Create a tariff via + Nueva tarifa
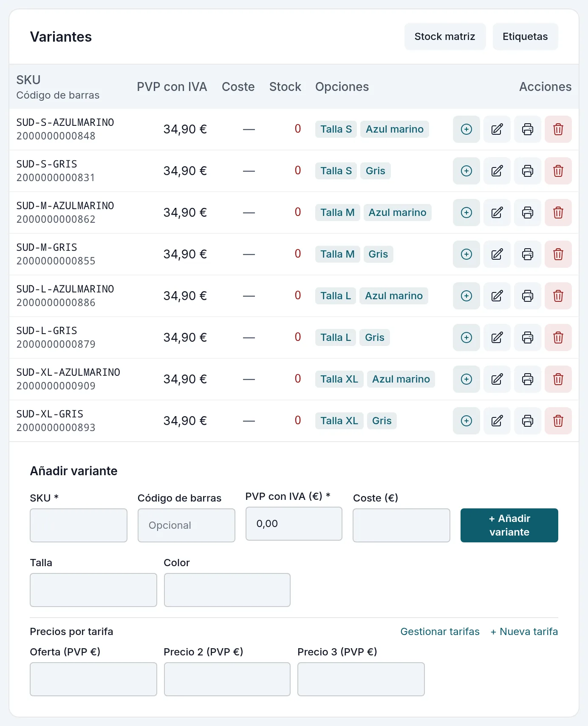Screen dimensions: 588x726 (x=524, y=632)
